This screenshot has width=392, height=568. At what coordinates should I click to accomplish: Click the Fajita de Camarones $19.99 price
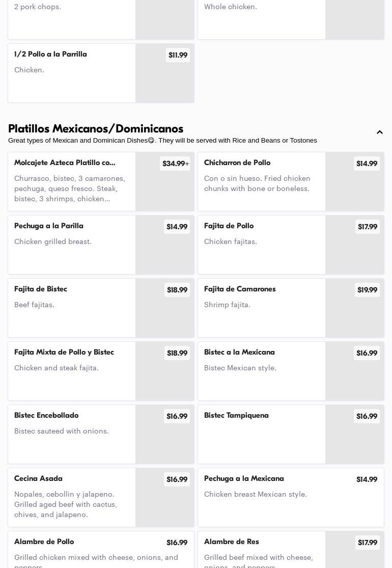367,290
